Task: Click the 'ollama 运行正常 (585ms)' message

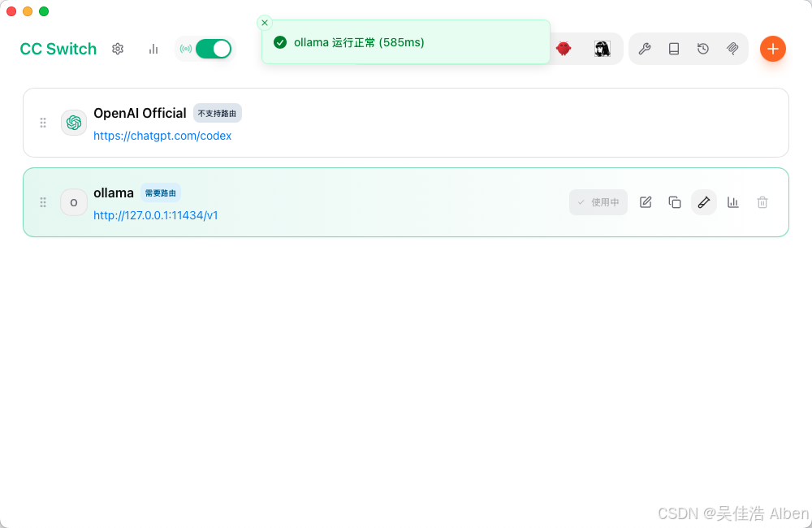Action: tap(359, 42)
